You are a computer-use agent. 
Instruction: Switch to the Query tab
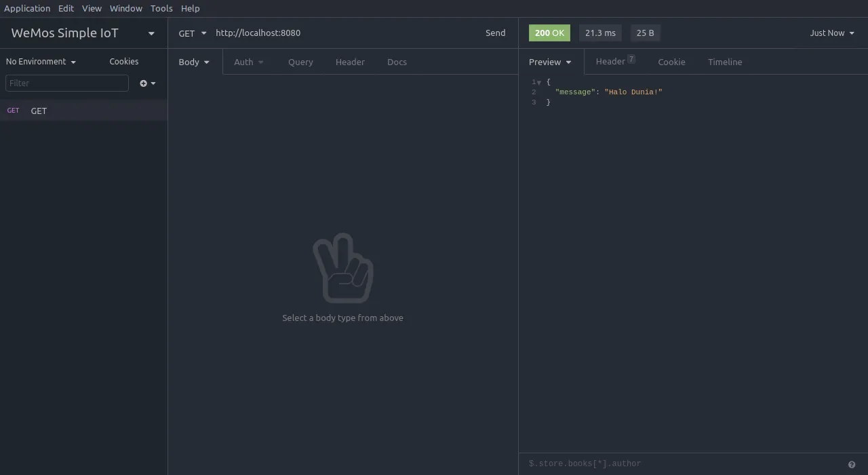[300, 62]
